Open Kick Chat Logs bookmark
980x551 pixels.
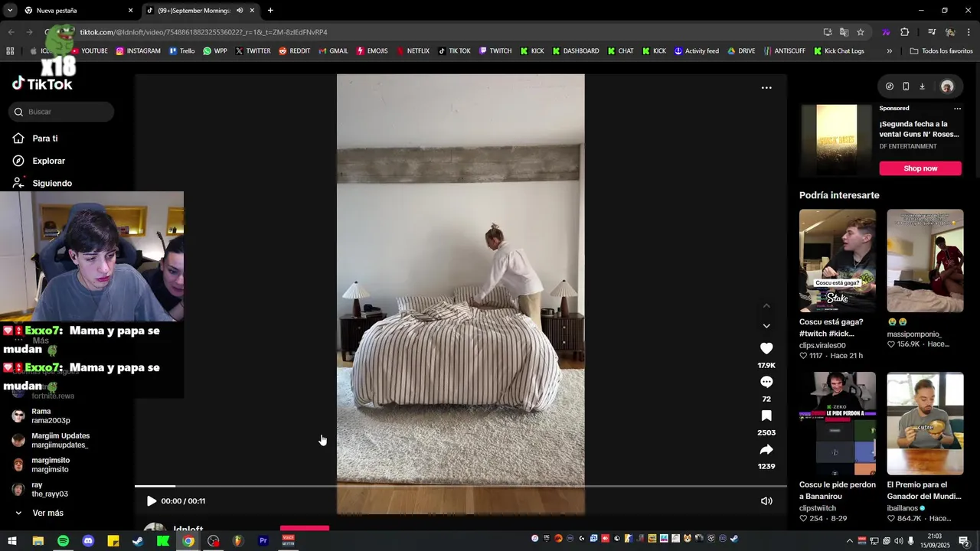[x=838, y=51]
